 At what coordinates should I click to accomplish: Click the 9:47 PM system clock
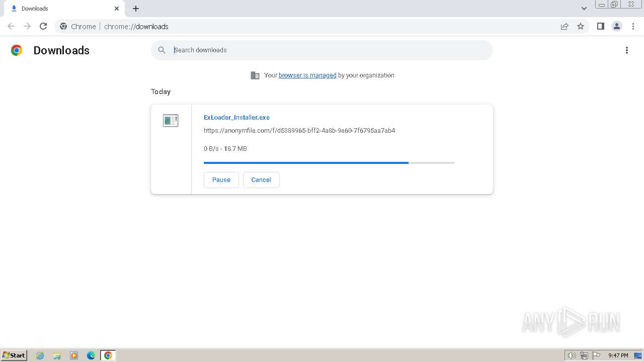618,355
